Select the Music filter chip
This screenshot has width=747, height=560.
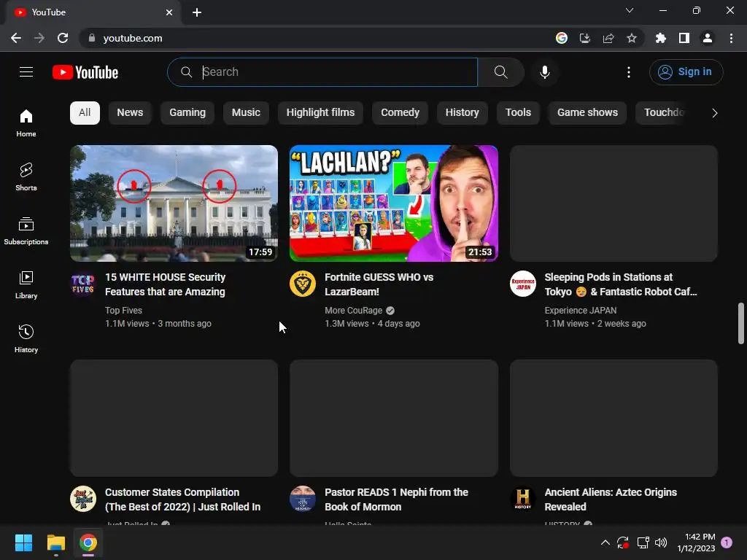coord(246,112)
